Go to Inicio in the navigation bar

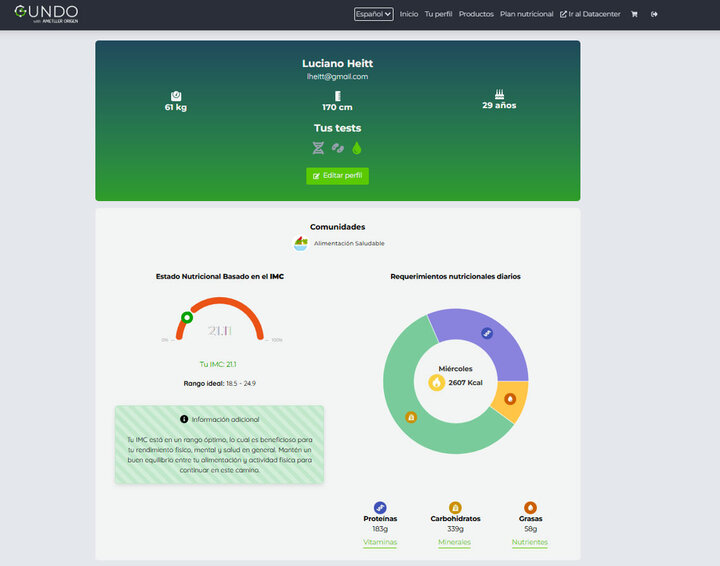pyautogui.click(x=409, y=14)
